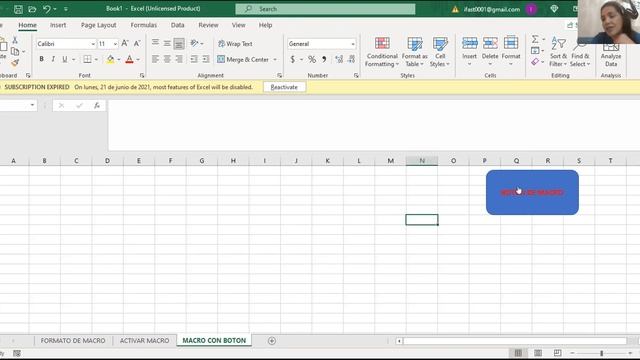Screen dimensions: 640x360
Task: Toggle italic formatting
Action: coord(53,59)
